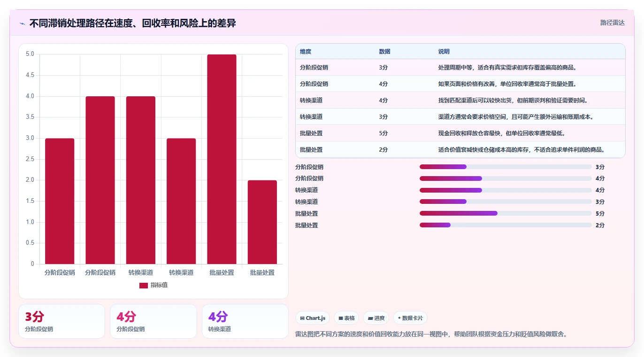
Task: Select the row stating 现金回收和释放仓容最快
Action: 460,133
